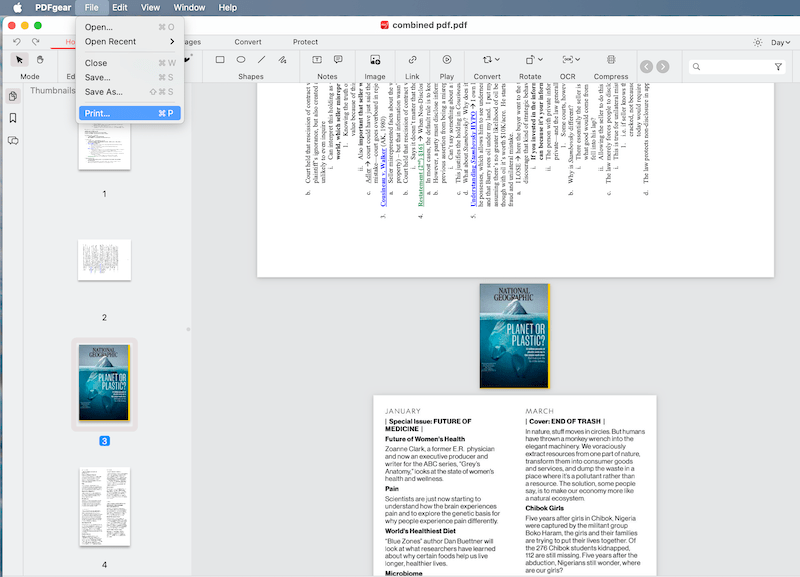The height and width of the screenshot is (577, 800).
Task: Choose Save As... from the File menu
Action: click(130, 92)
